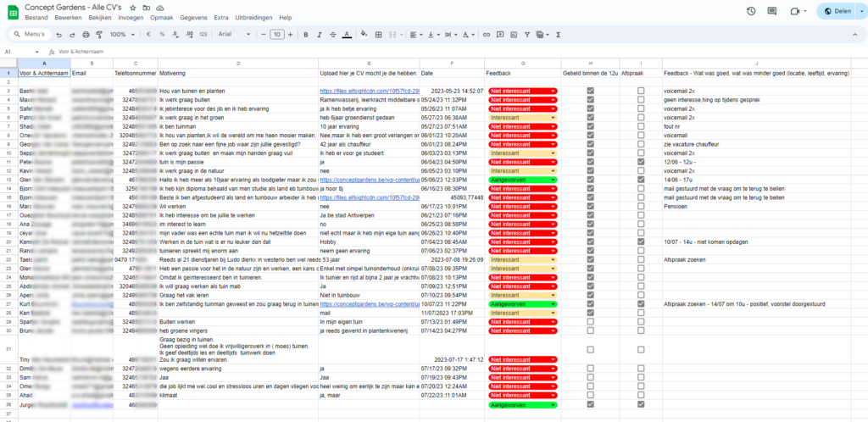
Task: Open the Arial font dropdown
Action: [234, 34]
